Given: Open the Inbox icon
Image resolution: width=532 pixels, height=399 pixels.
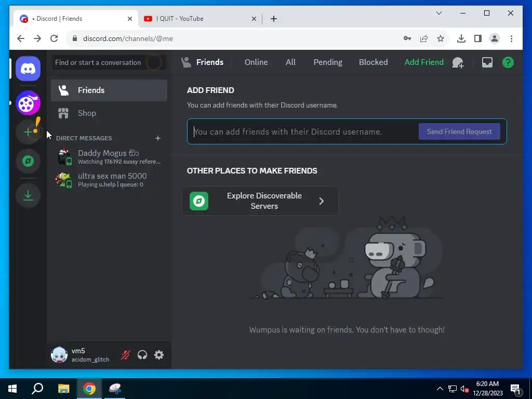Looking at the screenshot, I should point(487,62).
